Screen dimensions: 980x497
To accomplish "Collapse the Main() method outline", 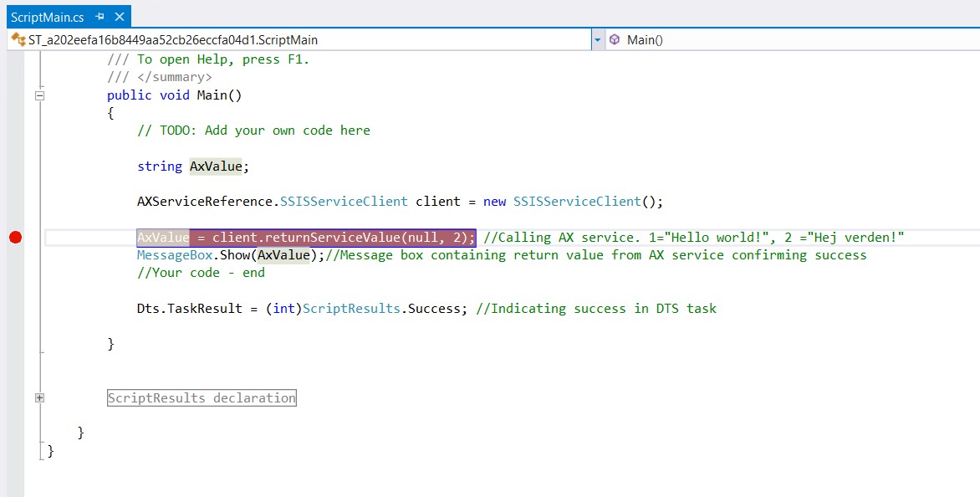I will coord(39,95).
